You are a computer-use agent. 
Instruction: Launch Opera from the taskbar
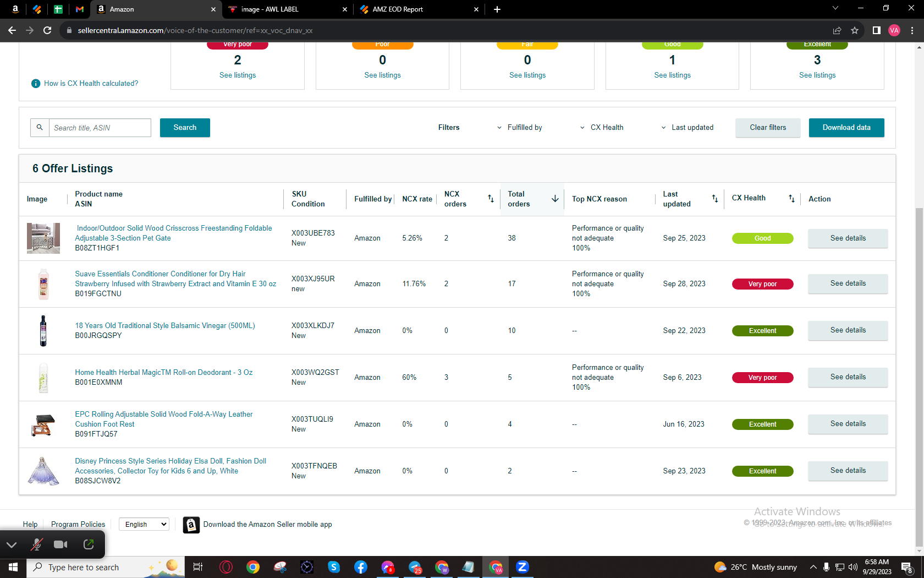click(226, 567)
